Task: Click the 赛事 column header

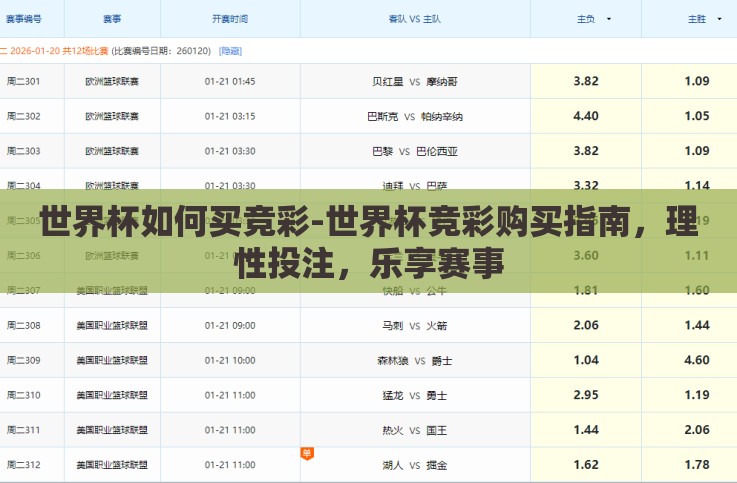Action: click(x=112, y=19)
